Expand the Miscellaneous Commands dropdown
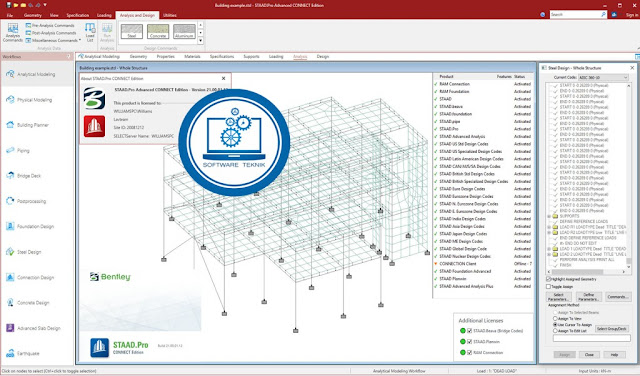The height and width of the screenshot is (376, 640). pyautogui.click(x=80, y=40)
